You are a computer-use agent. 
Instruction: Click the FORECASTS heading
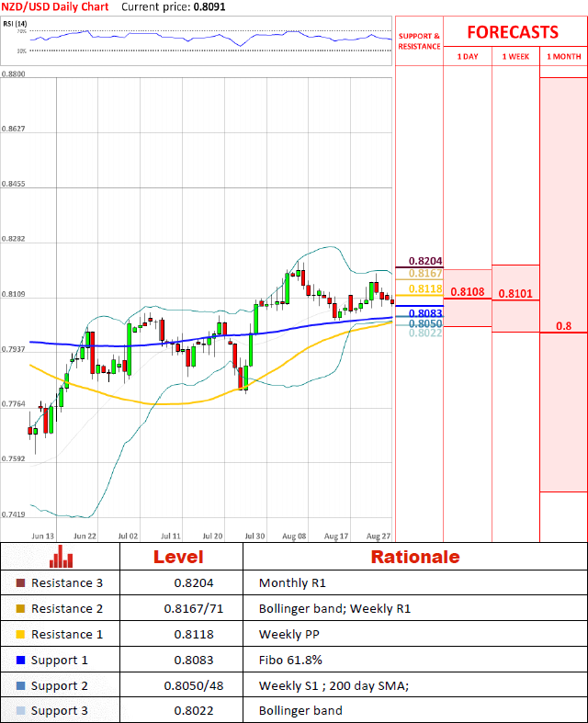pyautogui.click(x=513, y=32)
